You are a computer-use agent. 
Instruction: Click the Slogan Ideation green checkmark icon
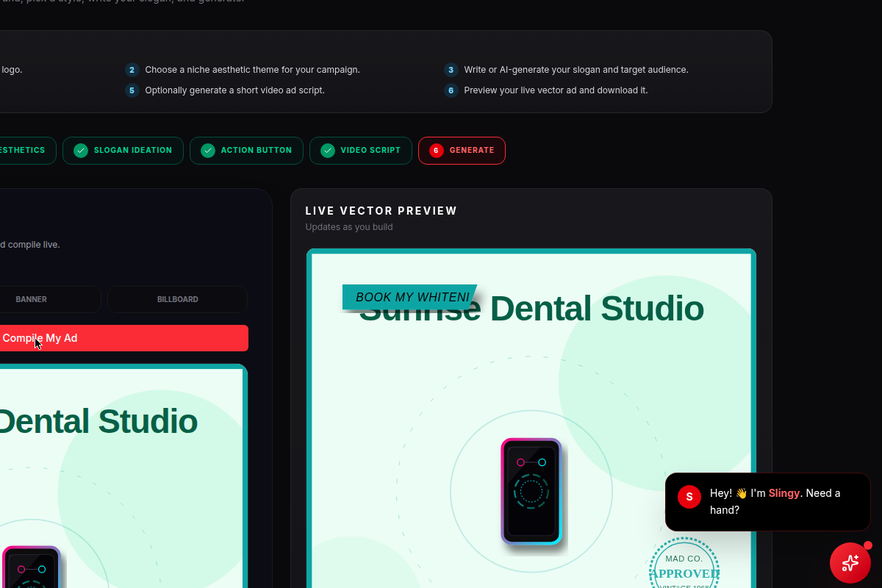(81, 151)
